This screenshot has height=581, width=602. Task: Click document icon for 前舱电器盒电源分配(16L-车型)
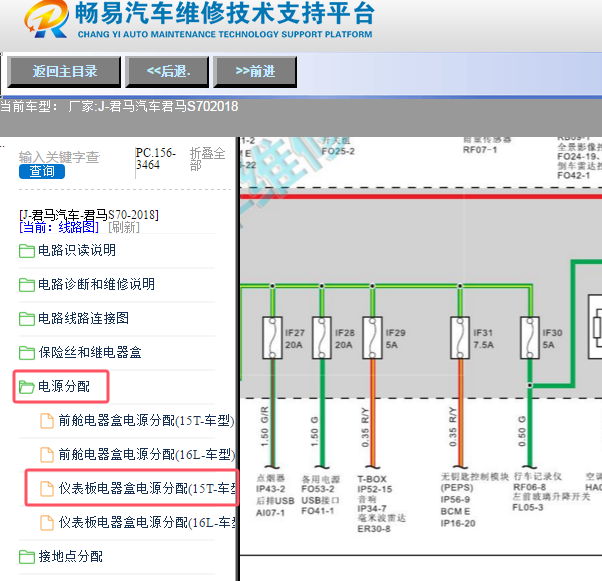click(47, 455)
